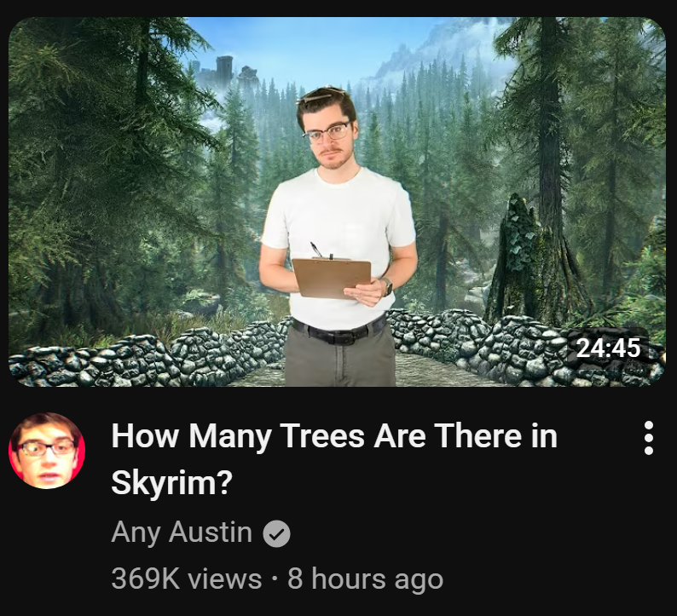Screen dimensions: 677x616
Task: Click the 8 hours ago timestamp
Action: pyautogui.click(x=365, y=579)
